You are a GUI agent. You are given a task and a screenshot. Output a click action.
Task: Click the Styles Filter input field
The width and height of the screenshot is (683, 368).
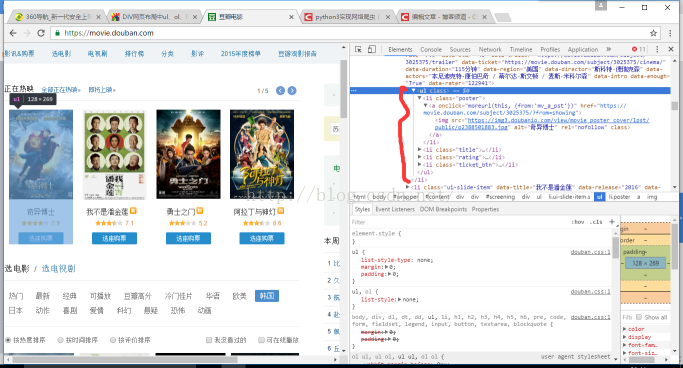tap(460, 222)
